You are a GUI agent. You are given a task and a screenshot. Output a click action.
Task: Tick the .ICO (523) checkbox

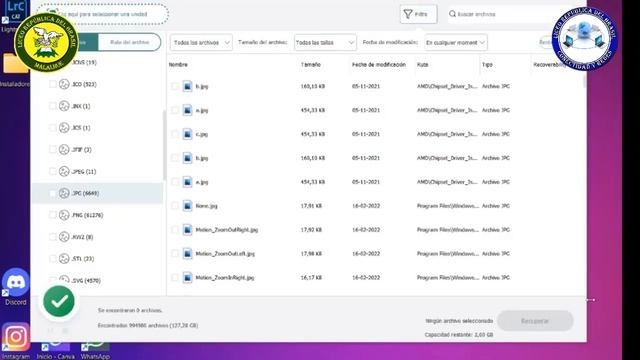click(x=52, y=84)
